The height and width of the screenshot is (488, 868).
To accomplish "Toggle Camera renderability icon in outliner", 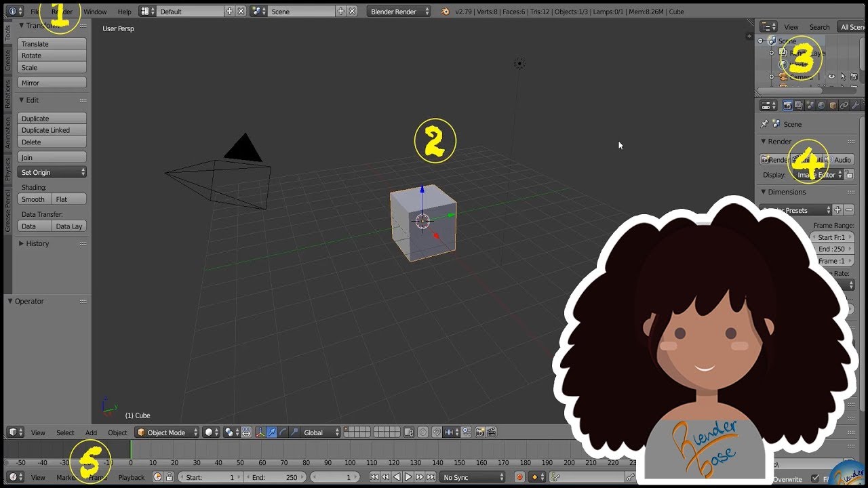I will 854,77.
